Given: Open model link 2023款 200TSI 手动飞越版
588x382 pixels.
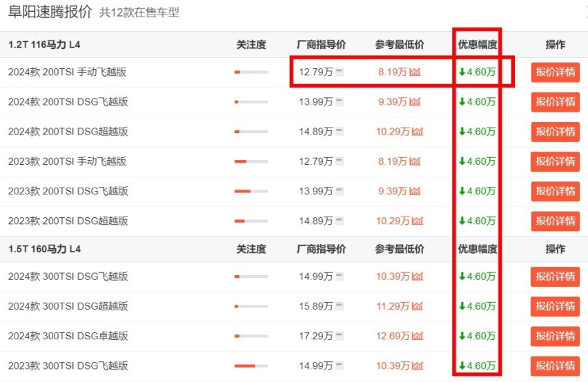Looking at the screenshot, I should (67, 161).
